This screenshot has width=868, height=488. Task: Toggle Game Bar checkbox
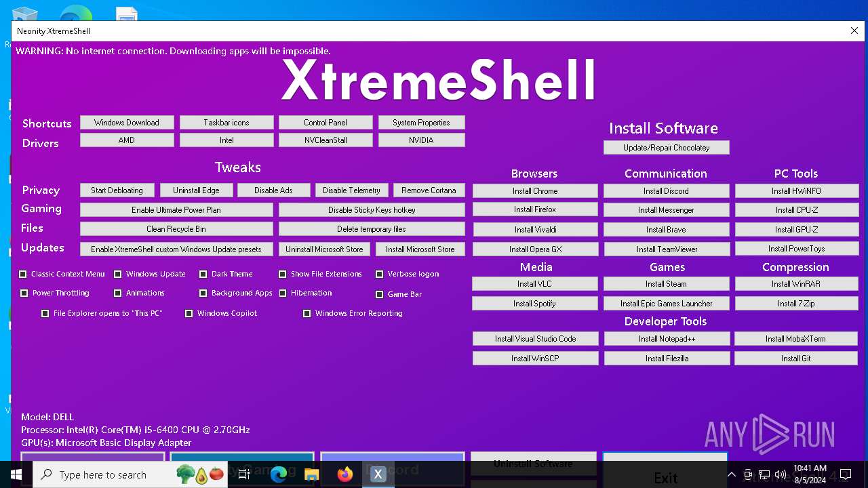click(x=380, y=294)
